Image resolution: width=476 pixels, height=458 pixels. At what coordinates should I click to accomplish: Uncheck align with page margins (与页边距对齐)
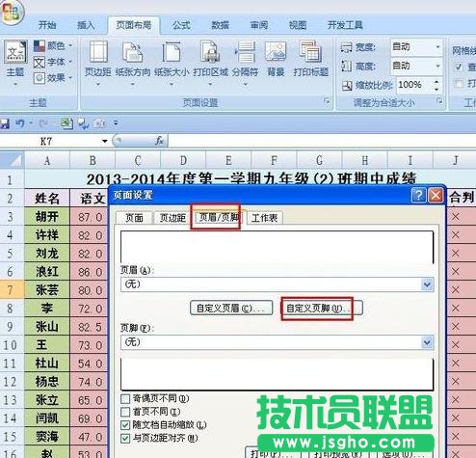click(125, 438)
